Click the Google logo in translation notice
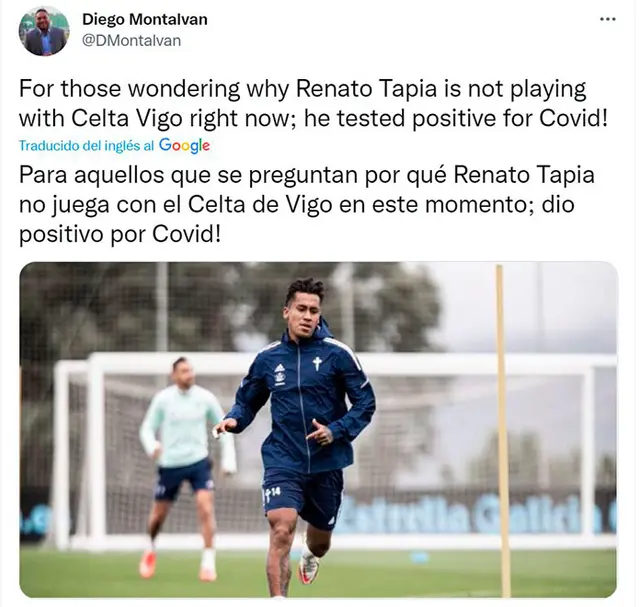Screen dimensions: 640x607 184,145
